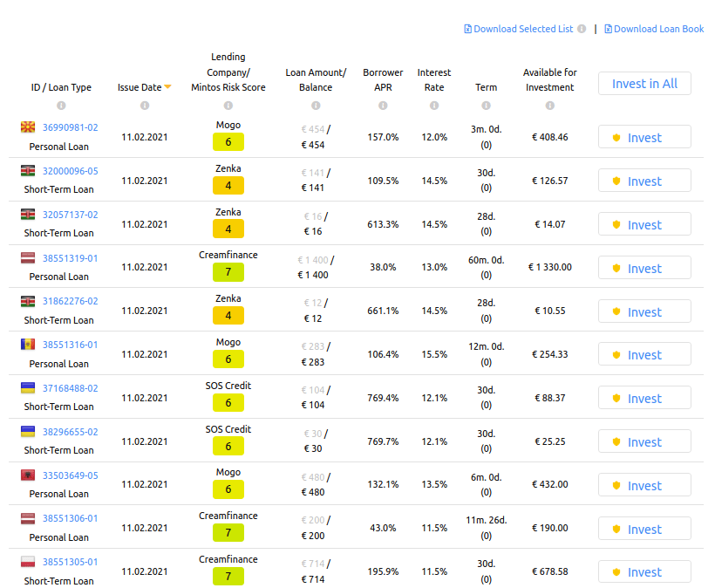This screenshot has width=715, height=588.
Task: Click info icon under Available for Investment
Action: (x=550, y=106)
